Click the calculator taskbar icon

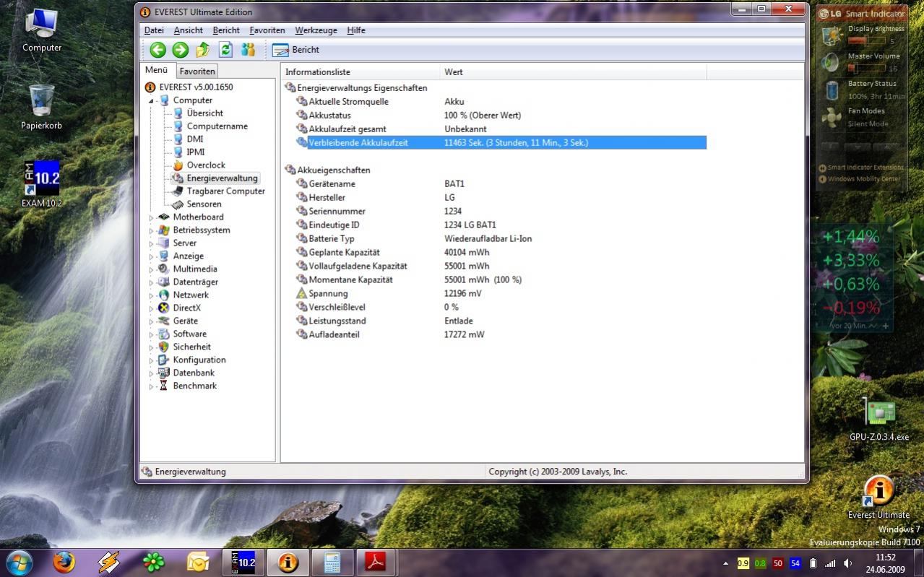point(332,561)
